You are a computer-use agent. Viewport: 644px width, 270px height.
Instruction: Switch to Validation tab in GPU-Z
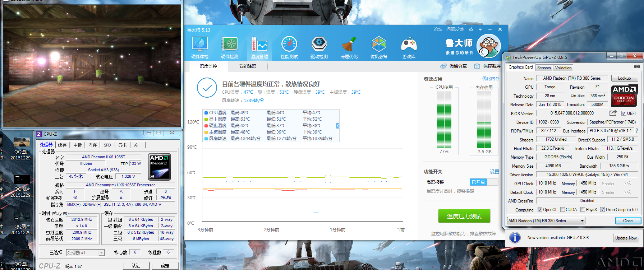563,68
